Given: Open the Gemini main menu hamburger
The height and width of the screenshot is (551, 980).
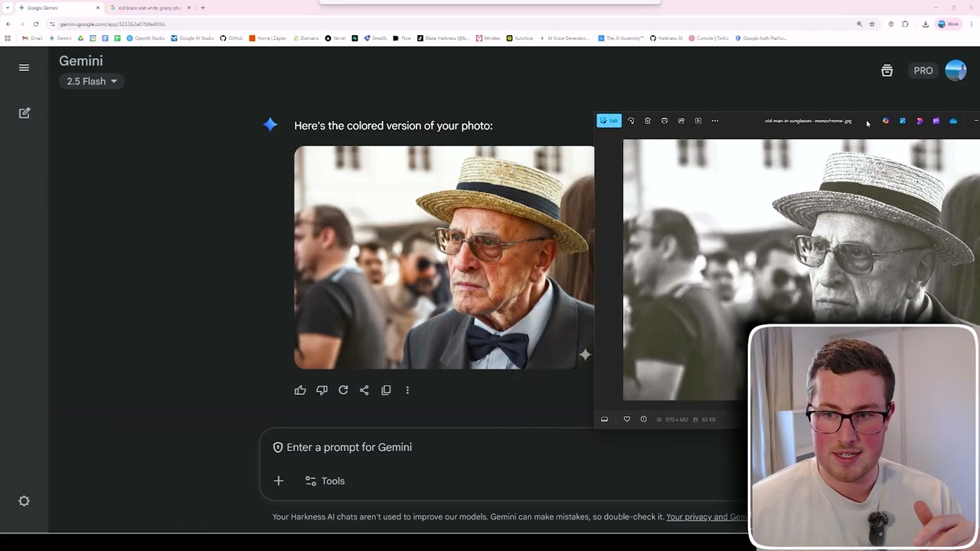Looking at the screenshot, I should pos(24,67).
